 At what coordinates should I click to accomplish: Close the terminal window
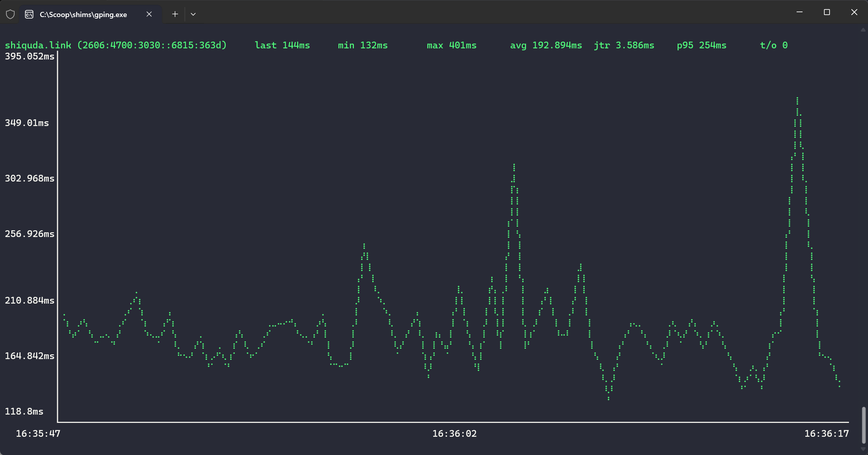click(x=854, y=12)
